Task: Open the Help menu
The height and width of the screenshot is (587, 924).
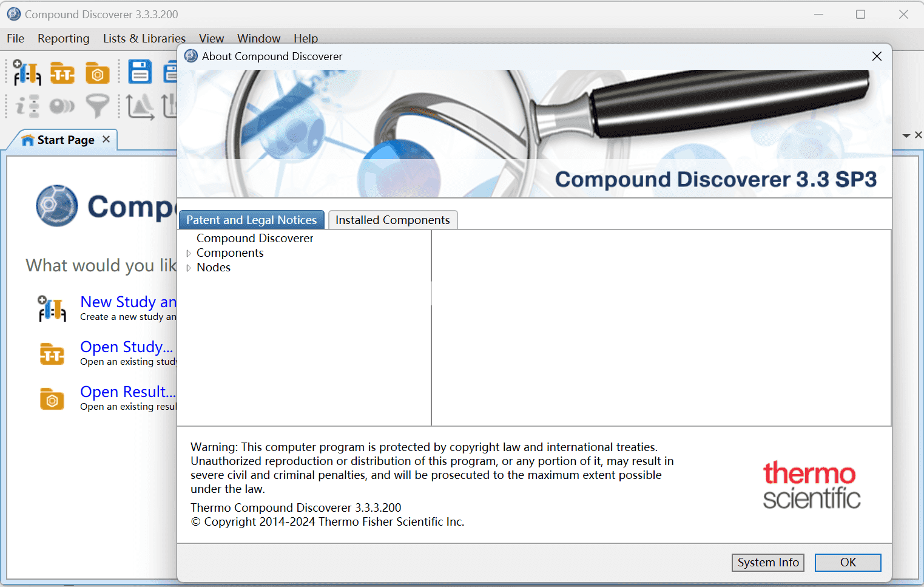Action: (306, 38)
